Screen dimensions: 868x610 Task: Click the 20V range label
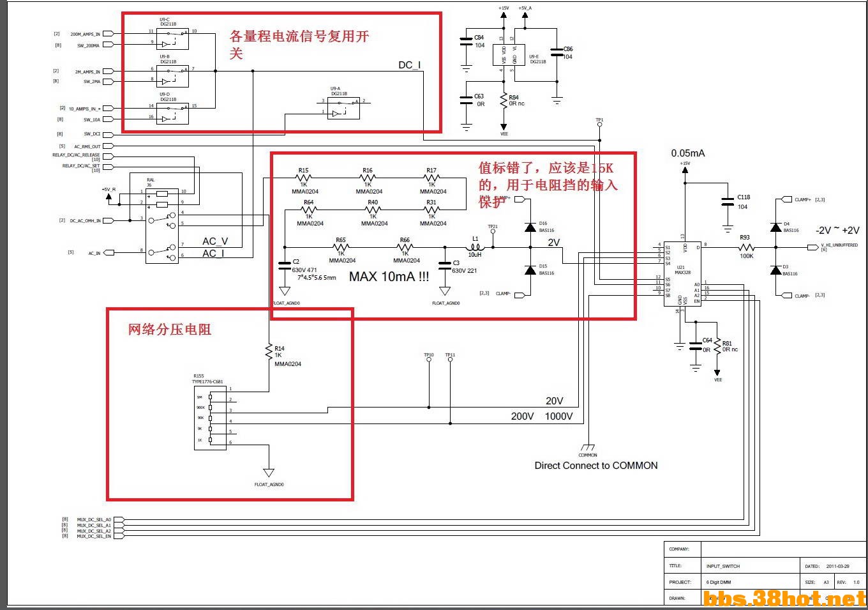tap(554, 401)
